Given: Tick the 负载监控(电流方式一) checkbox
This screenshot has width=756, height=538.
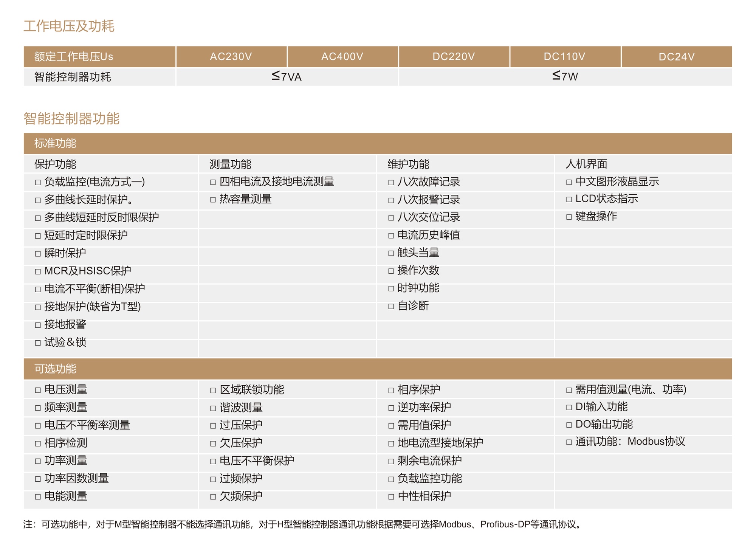Looking at the screenshot, I should pyautogui.click(x=38, y=183).
